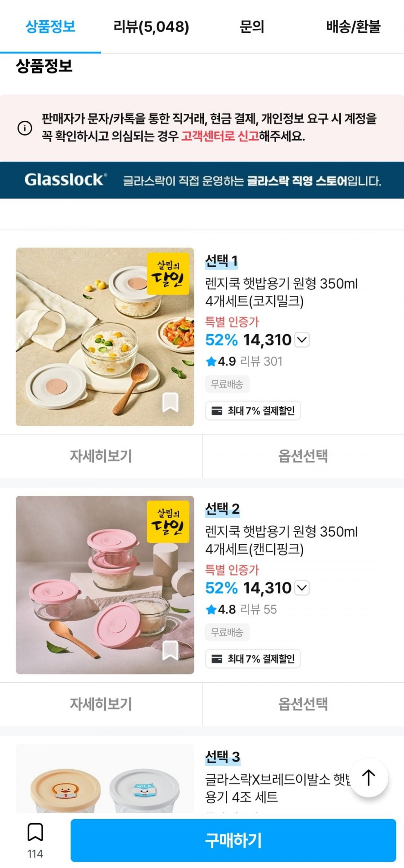The height and width of the screenshot is (868, 404).
Task: Tap the scroll-to-top arrow button
Action: (369, 778)
